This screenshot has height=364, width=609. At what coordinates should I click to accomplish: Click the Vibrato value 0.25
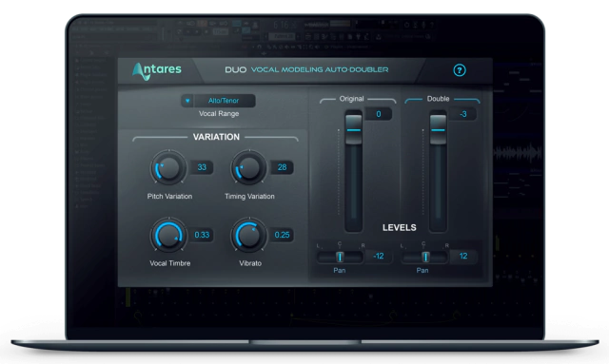coord(282,235)
